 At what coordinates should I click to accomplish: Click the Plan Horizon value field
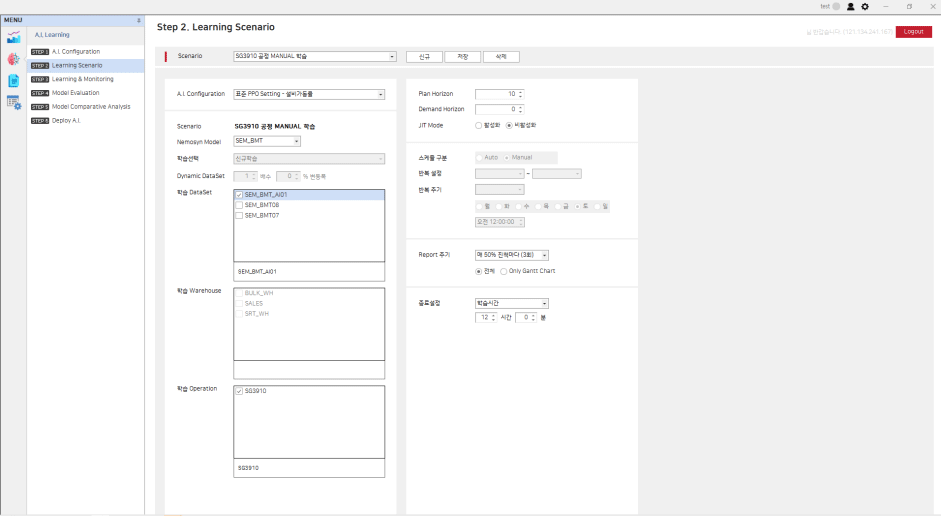tap(495, 94)
